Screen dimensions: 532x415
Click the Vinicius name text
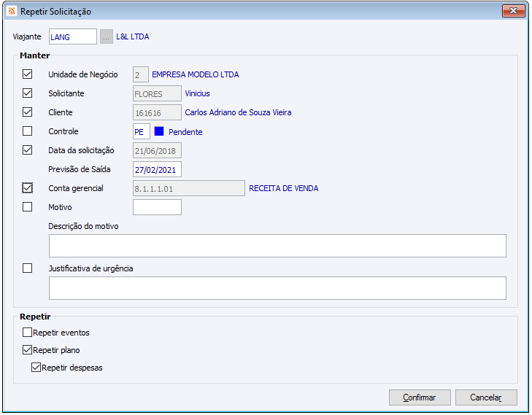tap(198, 93)
